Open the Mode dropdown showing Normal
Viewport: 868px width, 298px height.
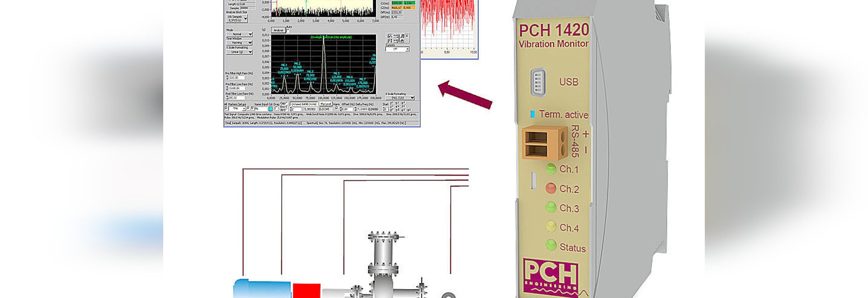point(240,34)
